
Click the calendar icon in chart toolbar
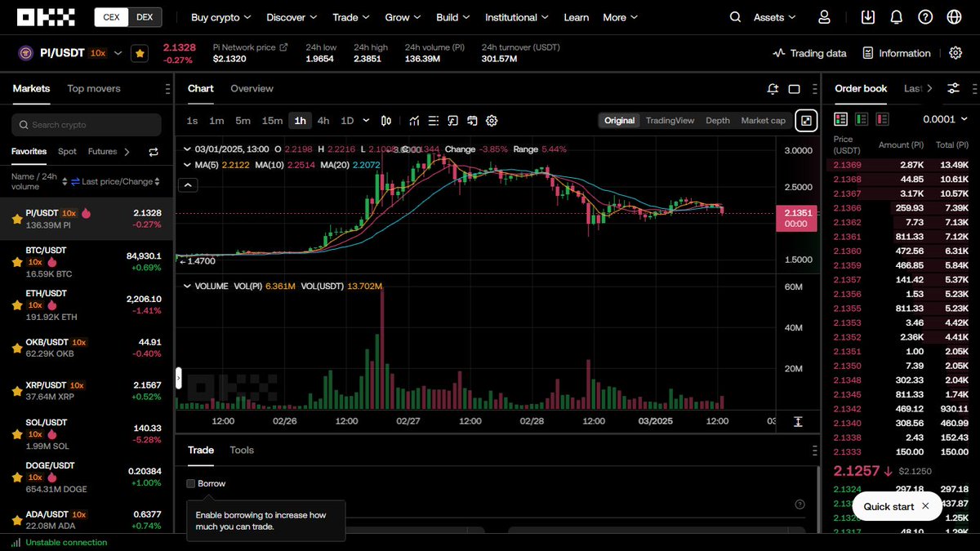472,121
